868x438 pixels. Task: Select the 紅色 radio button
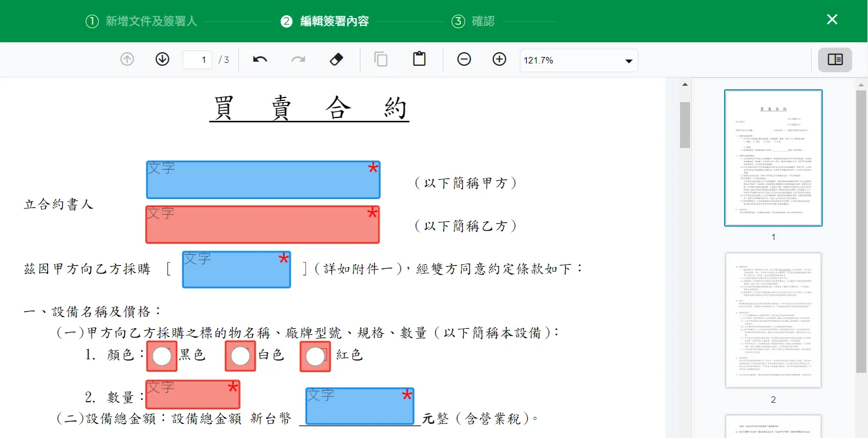pos(315,356)
